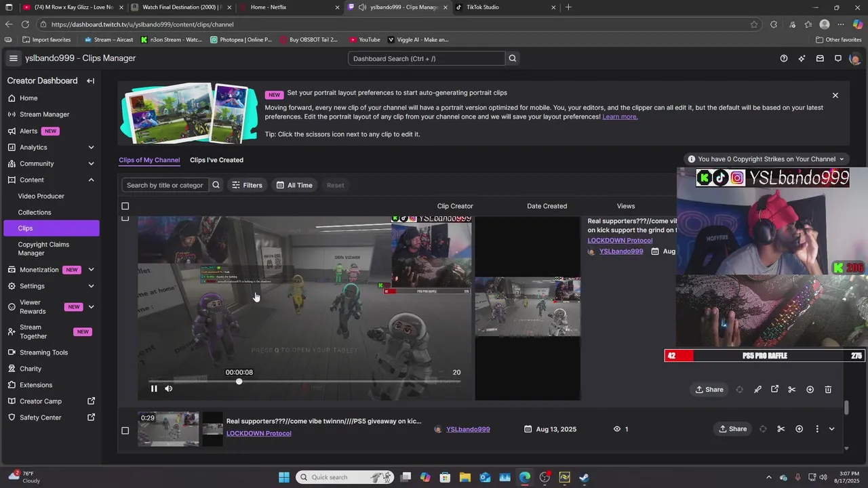The width and height of the screenshot is (868, 488).
Task: Click Share in the Aug 13 clip row
Action: (x=732, y=429)
